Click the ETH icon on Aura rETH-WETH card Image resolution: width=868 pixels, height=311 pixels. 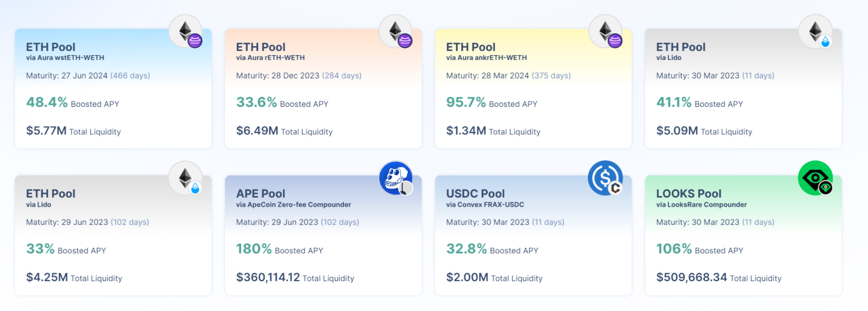(396, 32)
